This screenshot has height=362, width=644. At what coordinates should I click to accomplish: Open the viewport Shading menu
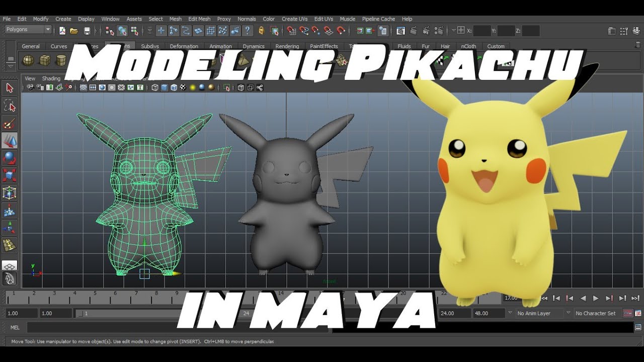[51, 78]
